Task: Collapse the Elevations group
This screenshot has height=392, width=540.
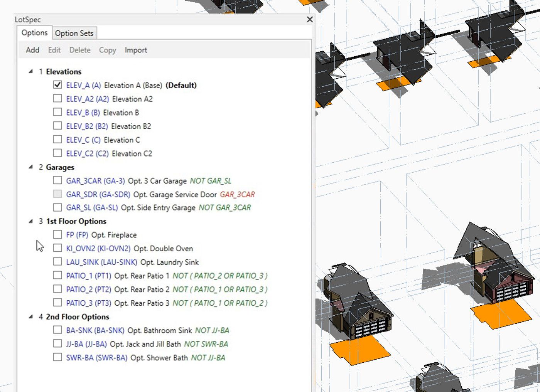Action: pyautogui.click(x=31, y=71)
